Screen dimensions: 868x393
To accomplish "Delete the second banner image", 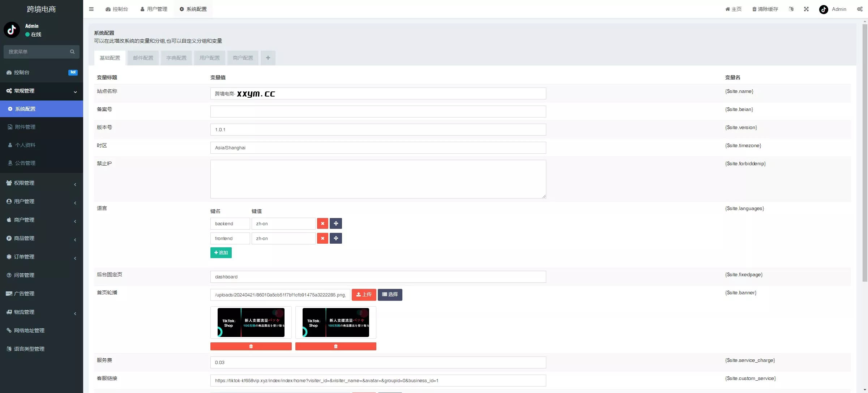I will click(336, 346).
